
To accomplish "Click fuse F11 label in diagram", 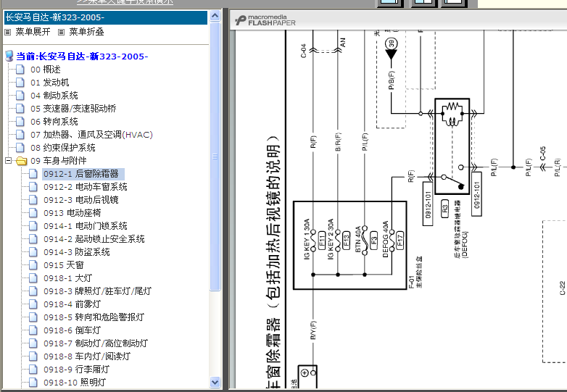I will [x=322, y=240].
